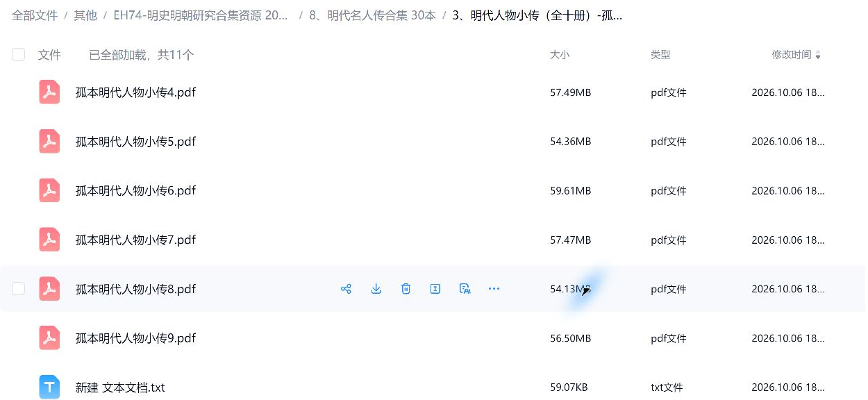Open file 孤本明代人物小传9.pdf
The image size is (868, 400).
(135, 338)
